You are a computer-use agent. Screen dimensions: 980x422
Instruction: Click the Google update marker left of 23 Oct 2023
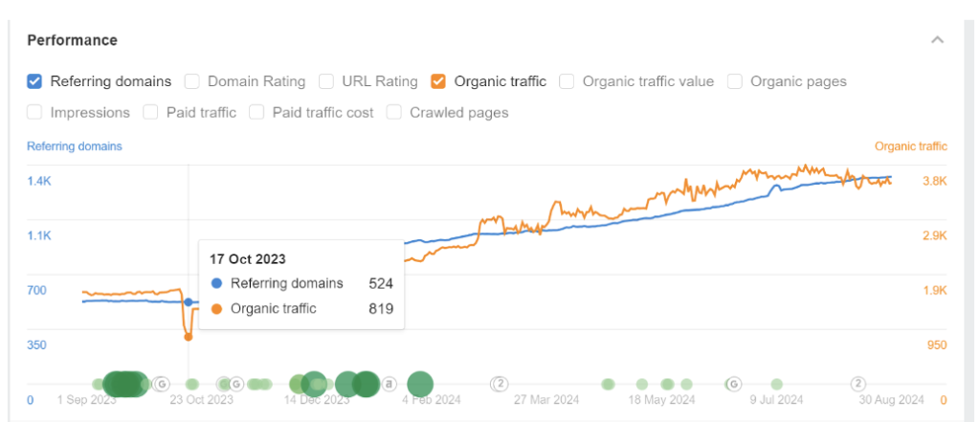[x=160, y=384]
